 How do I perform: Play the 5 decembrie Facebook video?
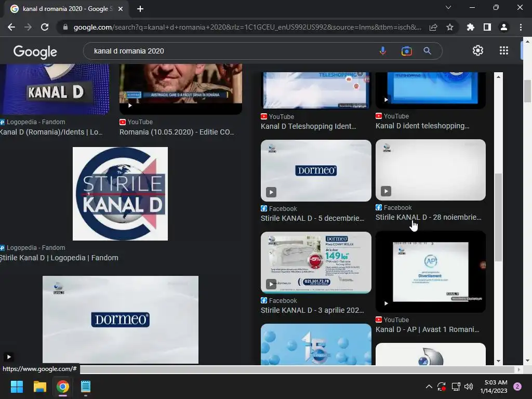[271, 192]
